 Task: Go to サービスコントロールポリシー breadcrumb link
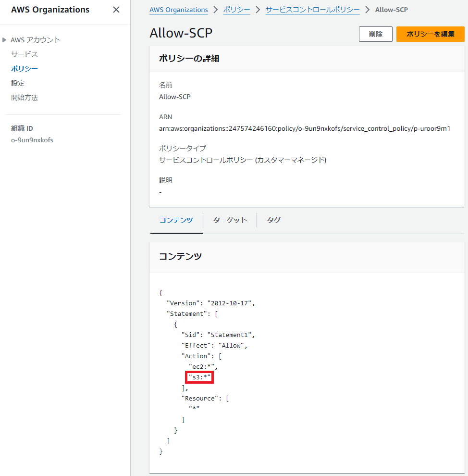coord(312,10)
